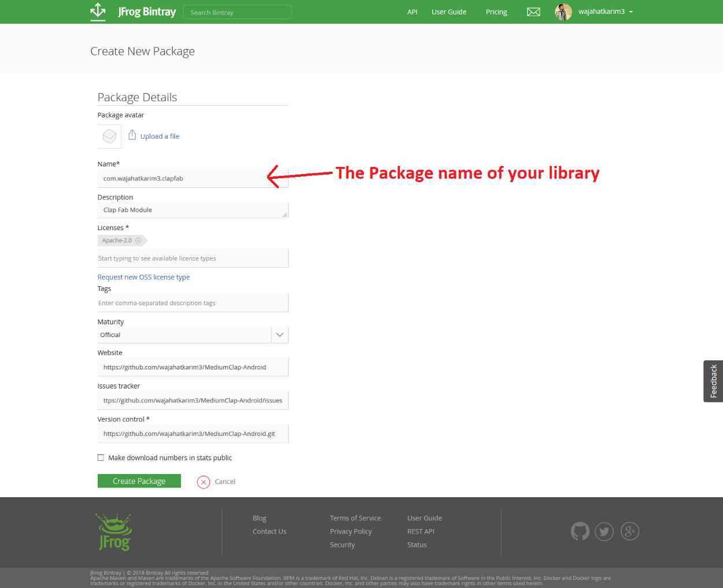Viewport: 723px width, 588px height.
Task: Focus the Search Bintray field
Action: pyautogui.click(x=238, y=12)
